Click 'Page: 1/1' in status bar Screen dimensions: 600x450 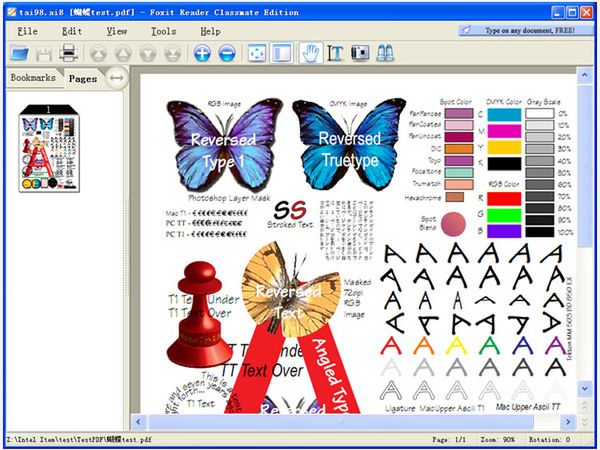[449, 439]
